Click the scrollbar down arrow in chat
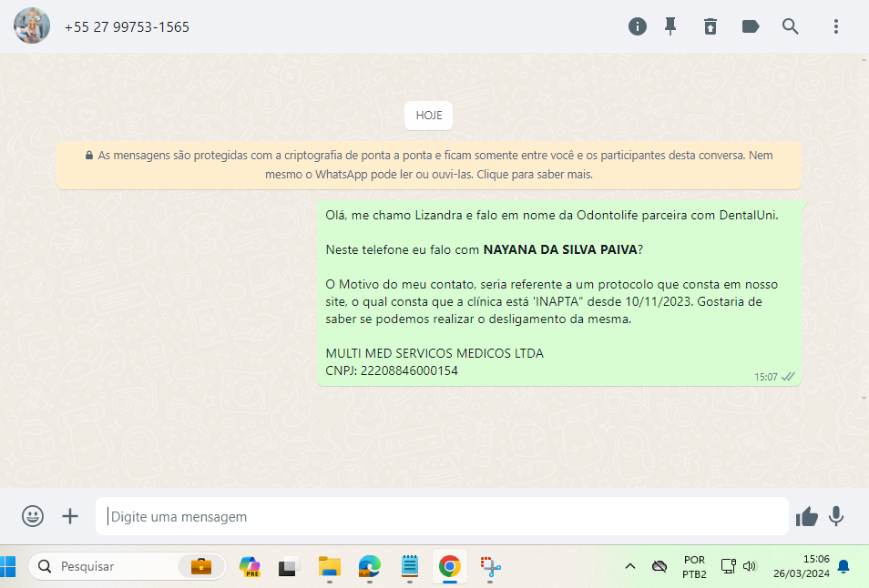Screen dimensions: 869x588 click(x=864, y=398)
